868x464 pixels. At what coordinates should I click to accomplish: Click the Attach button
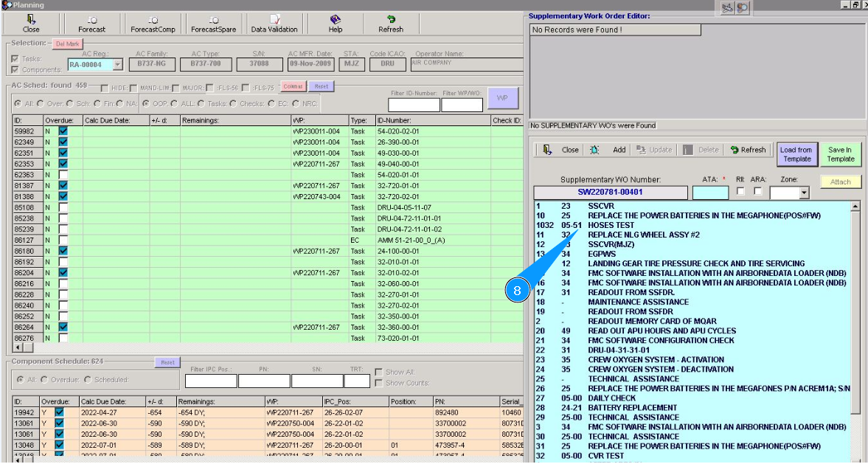pyautogui.click(x=840, y=181)
